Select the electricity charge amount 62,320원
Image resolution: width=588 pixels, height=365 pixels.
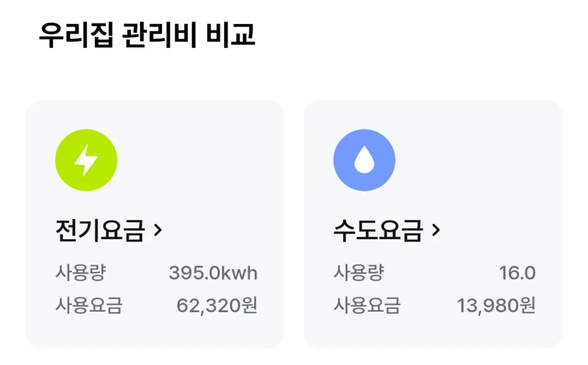click(x=218, y=306)
